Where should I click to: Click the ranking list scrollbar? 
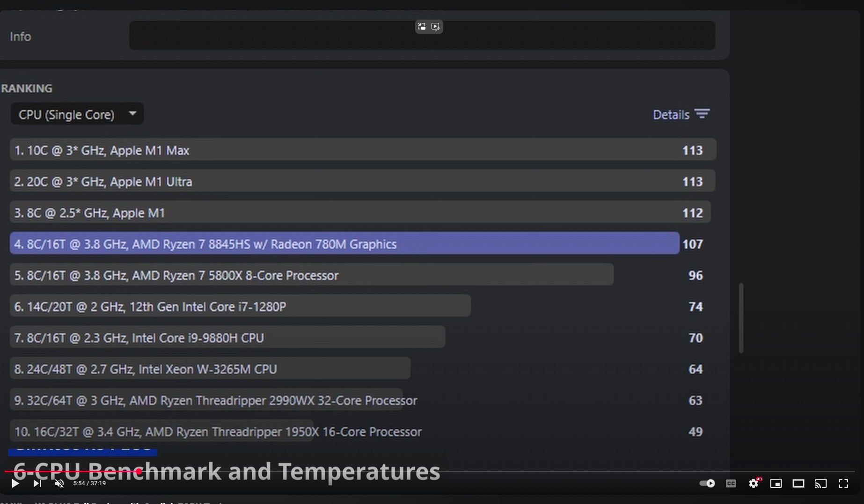(741, 318)
